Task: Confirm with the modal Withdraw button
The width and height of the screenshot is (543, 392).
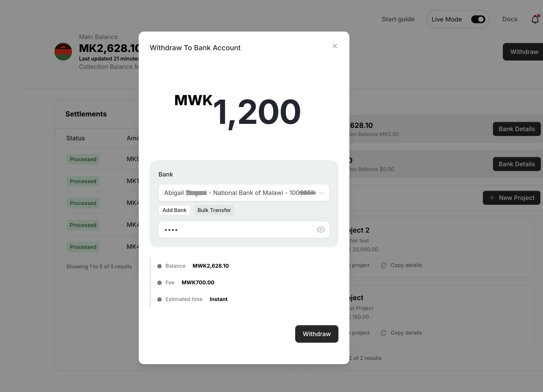Action: coord(316,334)
